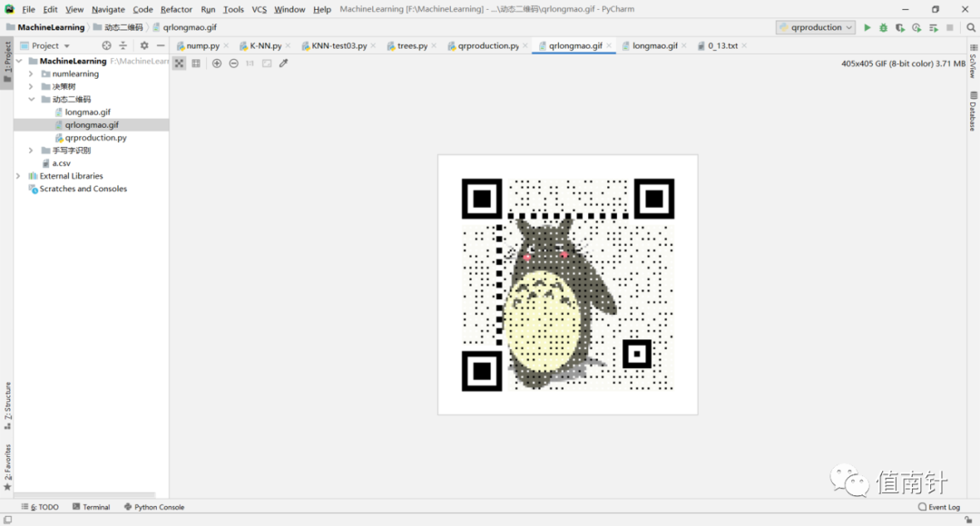The height and width of the screenshot is (526, 980).
Task: Open the Favorites side tab
Action: (x=7, y=467)
